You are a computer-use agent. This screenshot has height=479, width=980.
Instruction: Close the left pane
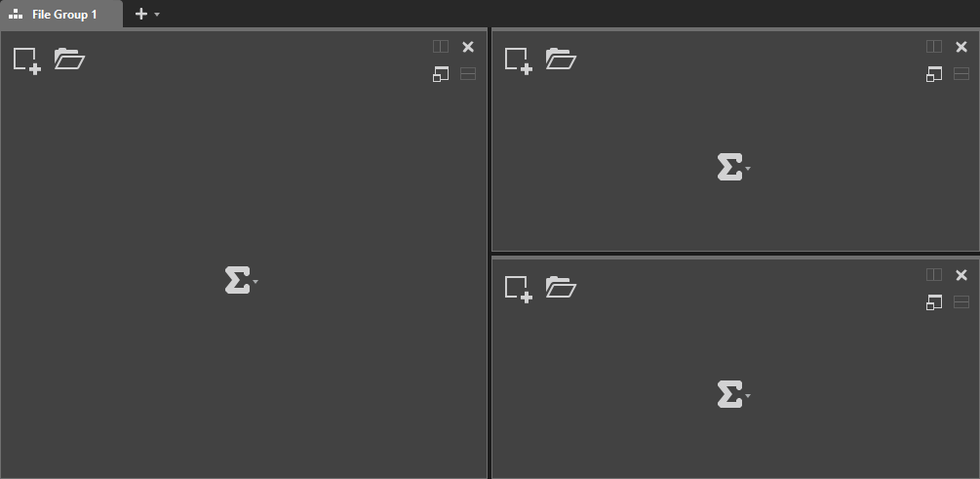coord(468,47)
